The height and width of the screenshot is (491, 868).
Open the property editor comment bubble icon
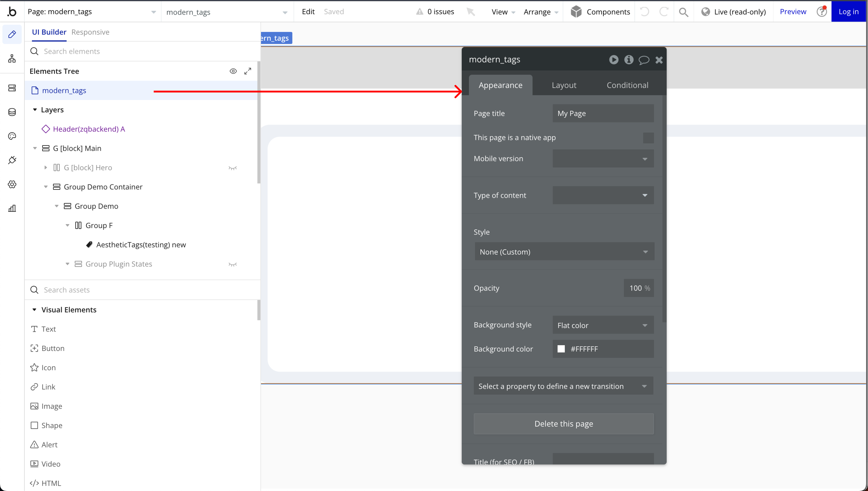(x=644, y=60)
